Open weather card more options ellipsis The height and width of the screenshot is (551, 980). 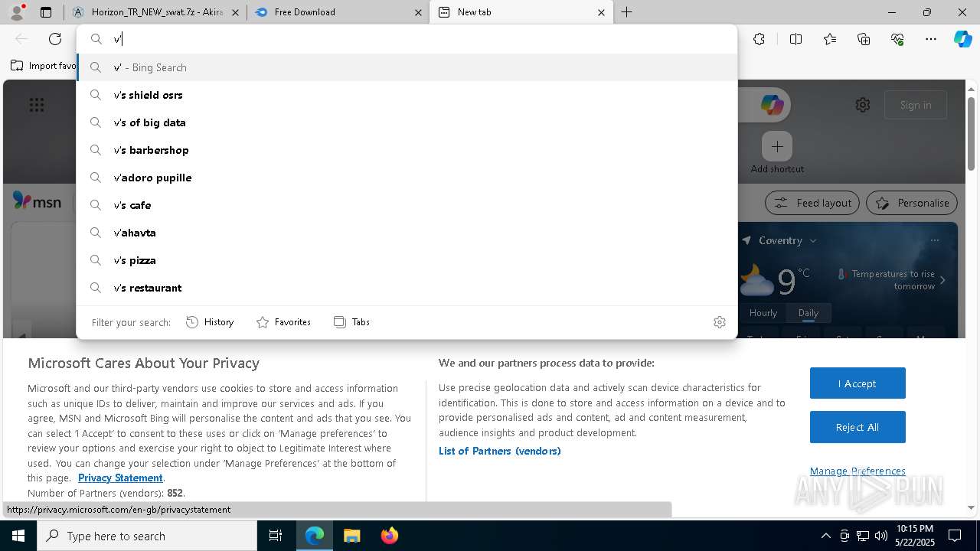pyautogui.click(x=935, y=240)
